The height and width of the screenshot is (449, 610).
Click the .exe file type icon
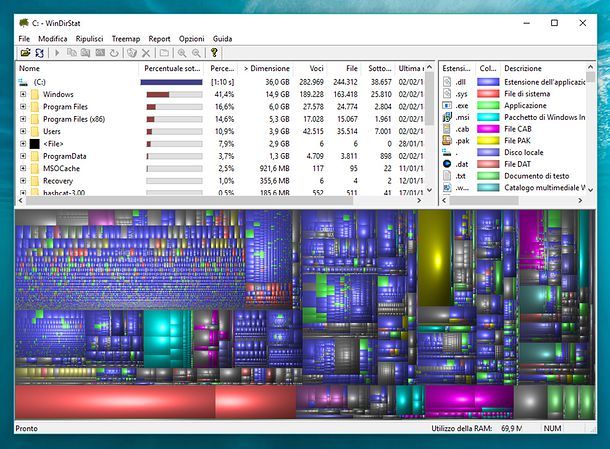pos(447,105)
